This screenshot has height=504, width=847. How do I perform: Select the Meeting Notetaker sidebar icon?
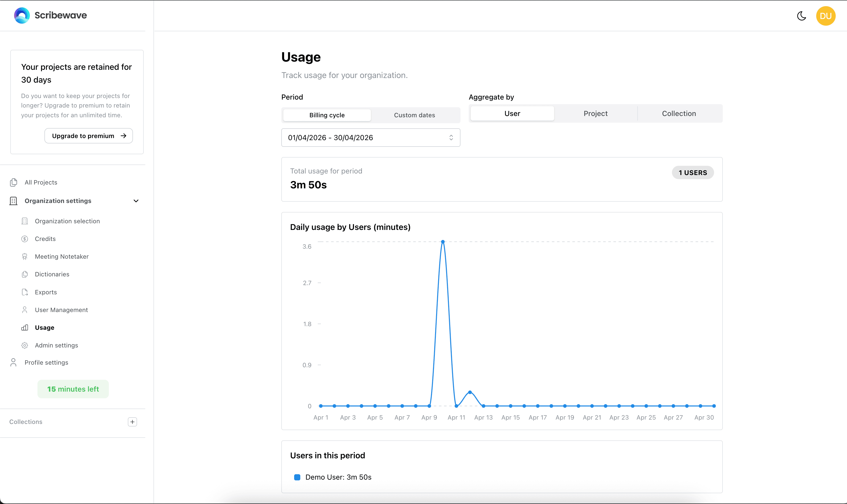pyautogui.click(x=25, y=256)
